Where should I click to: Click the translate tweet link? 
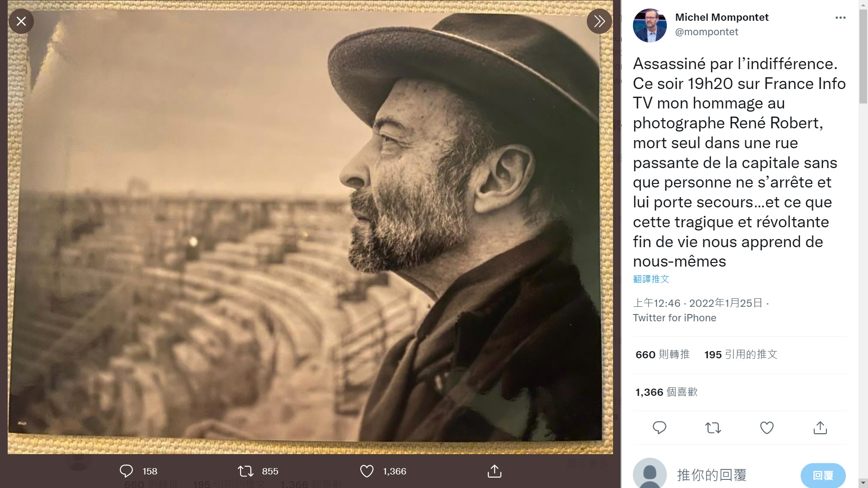point(651,279)
